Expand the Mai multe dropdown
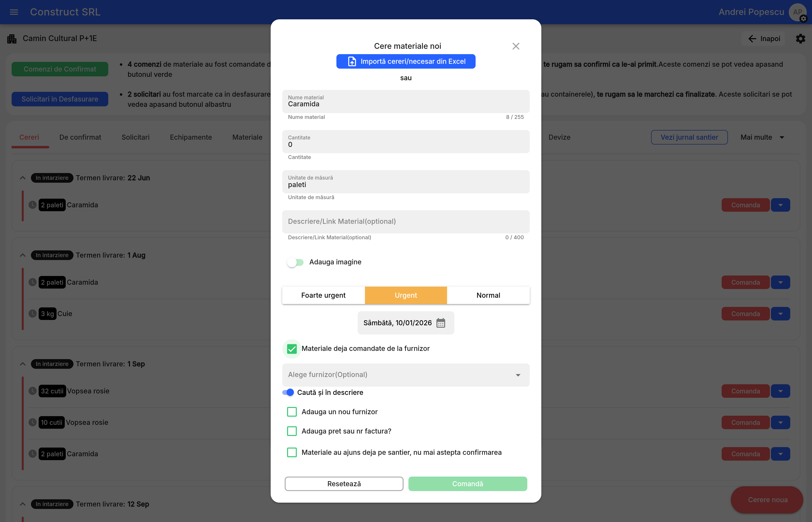 pos(762,137)
